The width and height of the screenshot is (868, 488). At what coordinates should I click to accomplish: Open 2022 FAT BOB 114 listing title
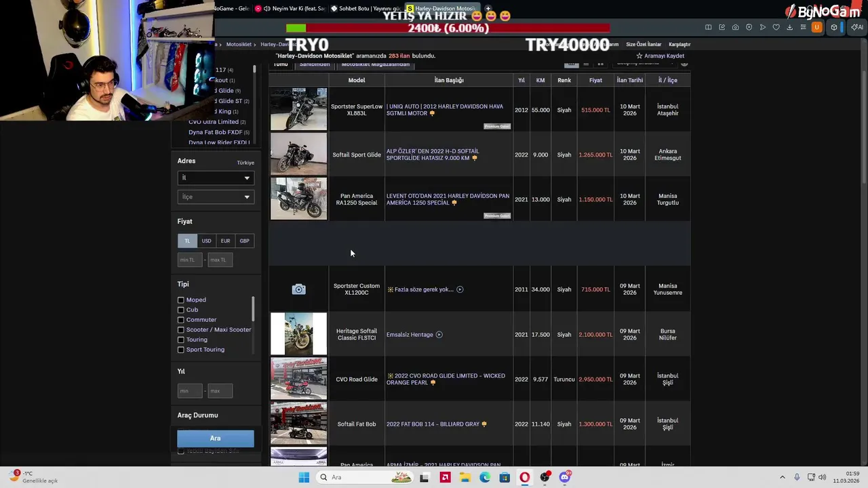pyautogui.click(x=433, y=424)
